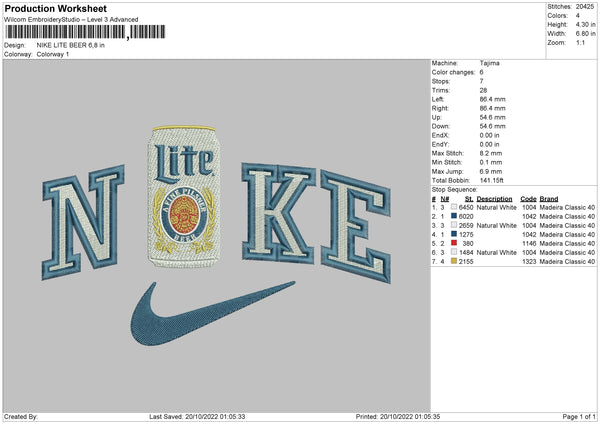600x424 pixels.
Task: Click the design name 'NIKE LITE BEER 6,8 in'
Action: 70,45
